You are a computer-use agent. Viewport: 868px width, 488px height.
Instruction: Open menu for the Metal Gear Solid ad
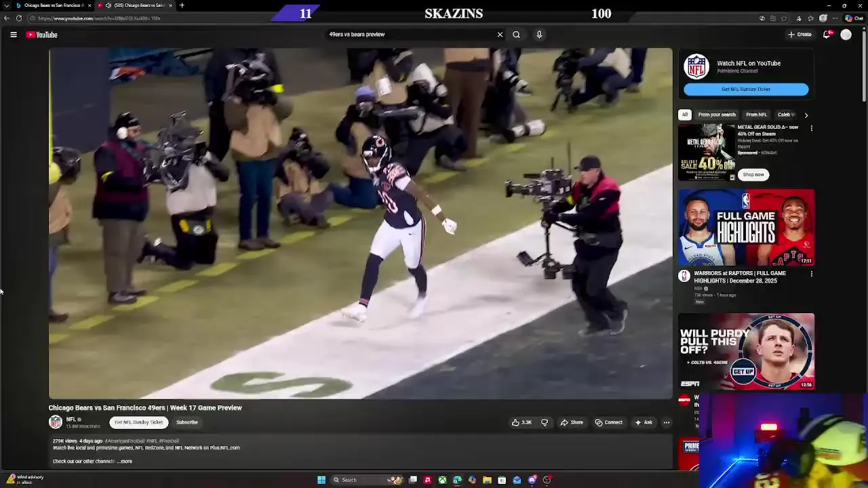pos(811,128)
